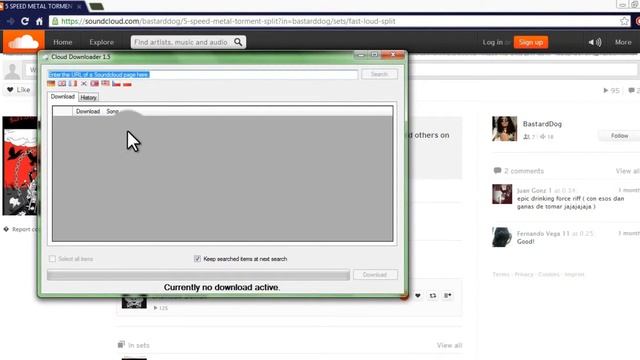Click the Terms footer link
This screenshot has width=640, height=360.
501,274
